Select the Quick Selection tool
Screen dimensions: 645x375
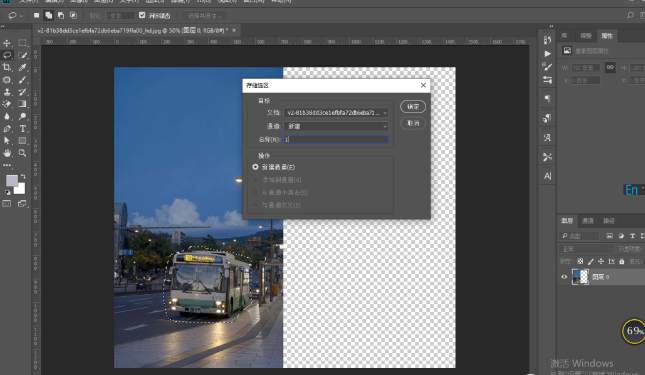[23, 55]
